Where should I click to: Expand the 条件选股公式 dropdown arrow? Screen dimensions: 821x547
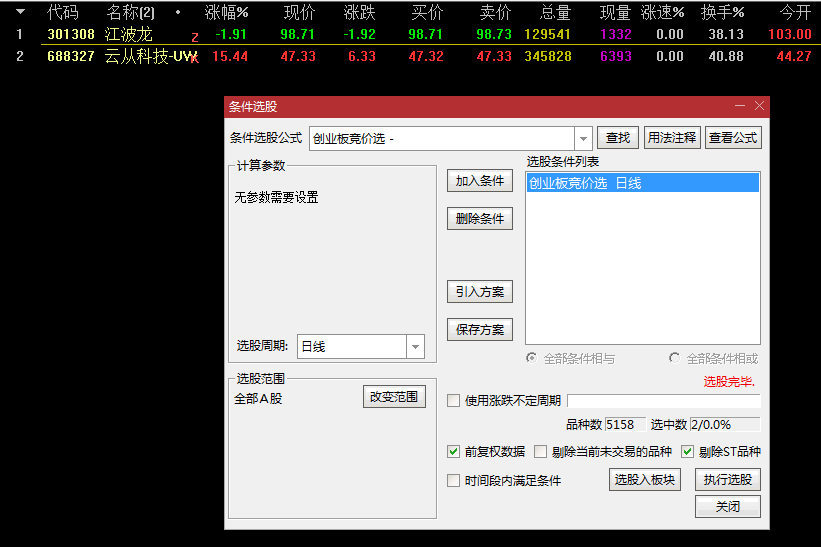coord(583,139)
